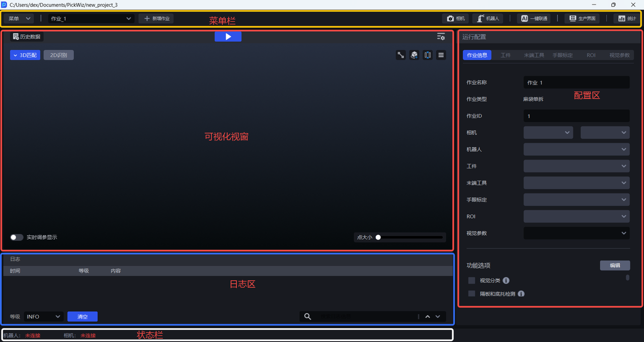Open viewport display settings icon

(x=441, y=37)
